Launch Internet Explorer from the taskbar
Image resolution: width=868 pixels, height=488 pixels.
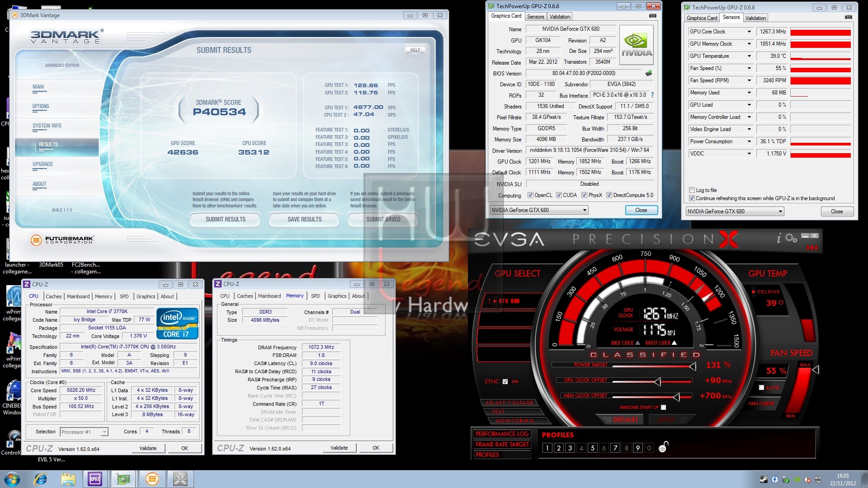pos(41,479)
